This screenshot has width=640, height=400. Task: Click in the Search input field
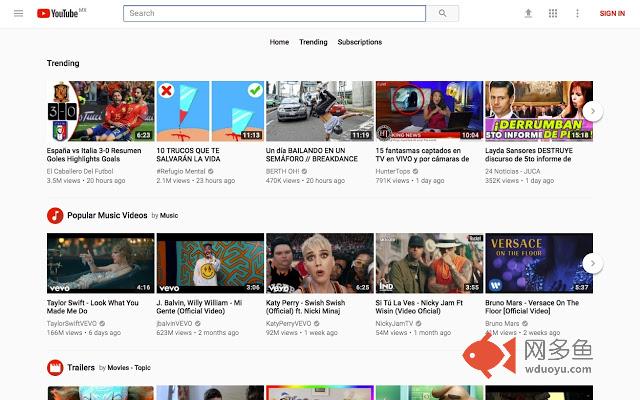click(274, 13)
